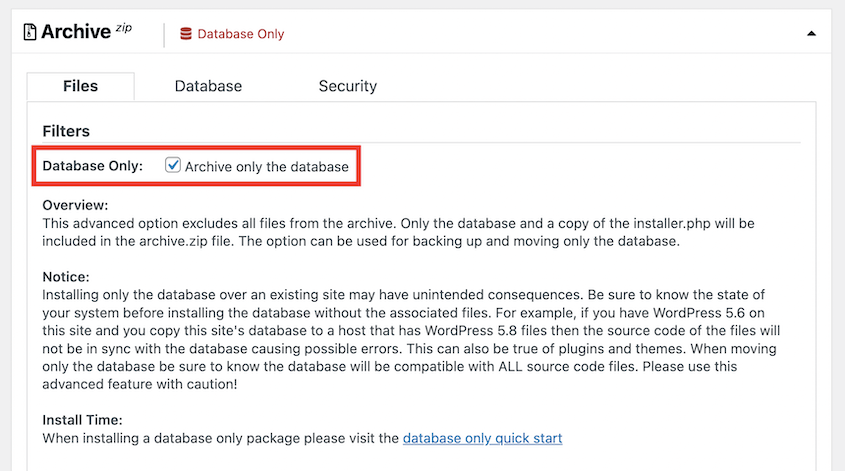The image size is (845, 471).
Task: Click the Install Time heading
Action: pos(82,420)
